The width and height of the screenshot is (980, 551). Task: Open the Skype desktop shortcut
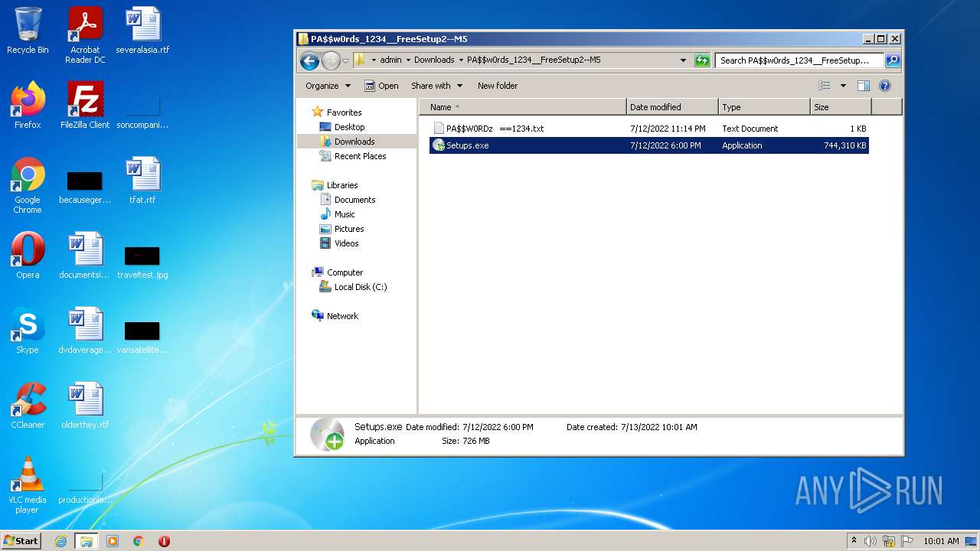[28, 331]
